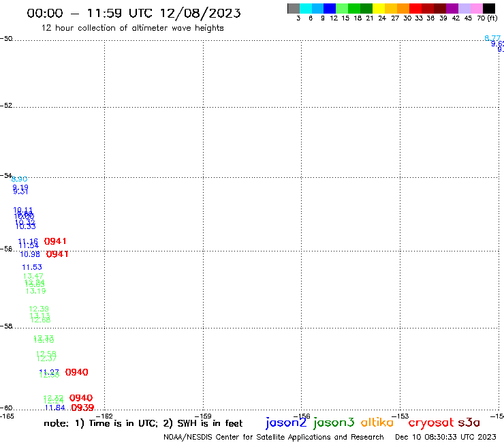
Task: Click the 'note: 1) Time is in UTC' text
Action: [x=101, y=423]
